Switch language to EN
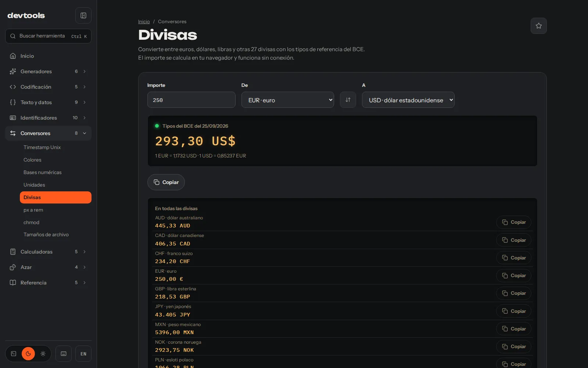Image resolution: width=588 pixels, height=368 pixels. pos(83,354)
